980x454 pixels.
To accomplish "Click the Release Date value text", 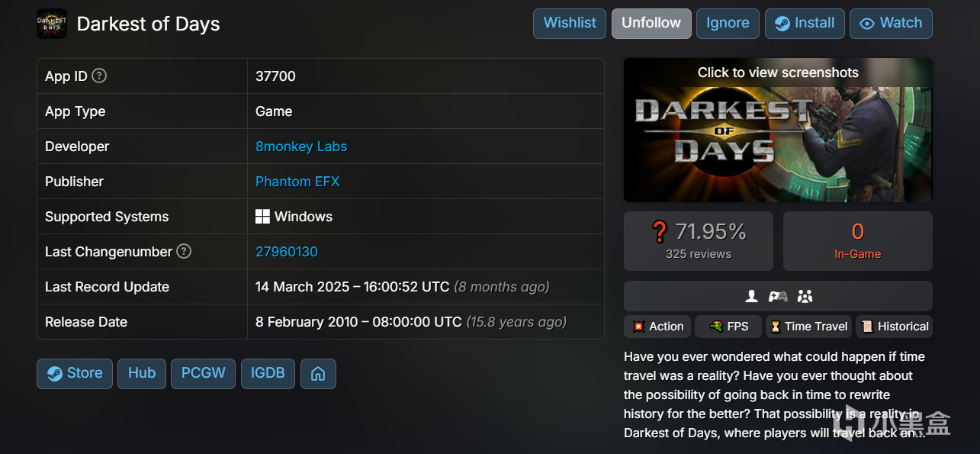I will click(411, 322).
